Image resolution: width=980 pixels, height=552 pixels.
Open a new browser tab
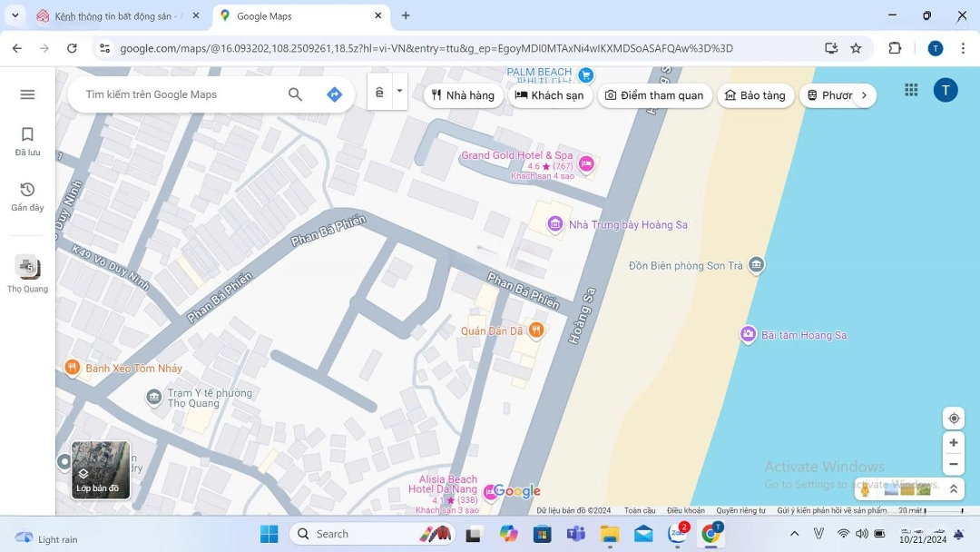(406, 15)
